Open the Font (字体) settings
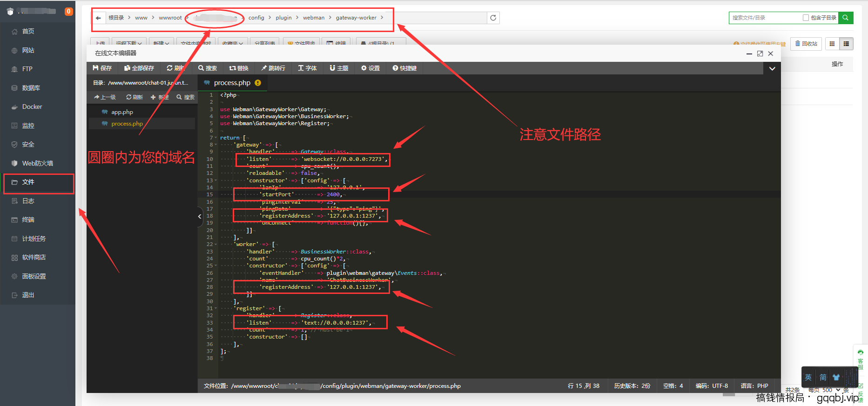Image resolution: width=868 pixels, height=406 pixels. [307, 68]
